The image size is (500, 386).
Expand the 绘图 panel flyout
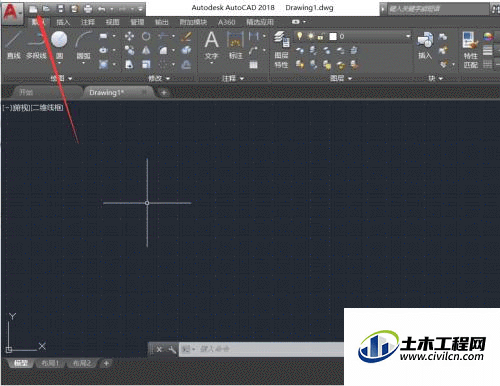click(61, 79)
